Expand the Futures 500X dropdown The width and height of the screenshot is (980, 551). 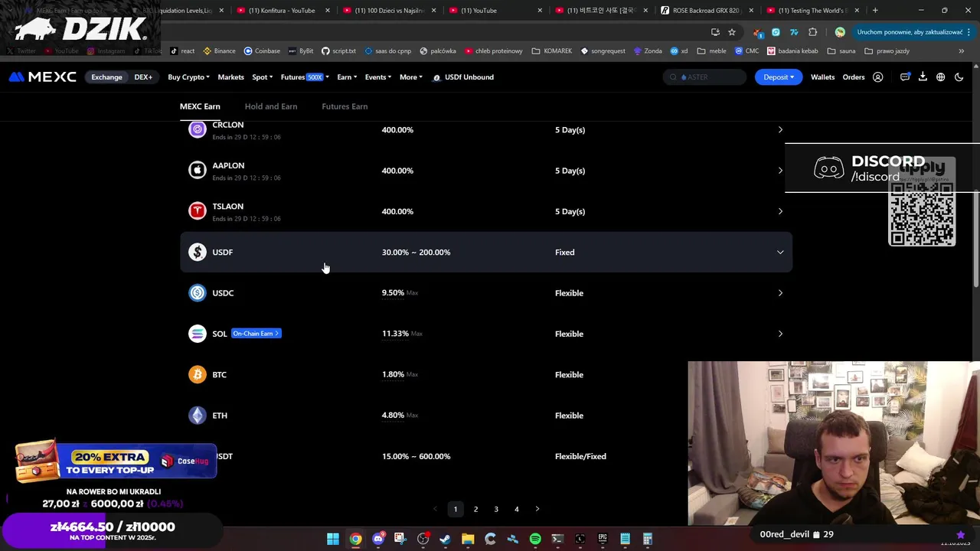click(x=305, y=77)
